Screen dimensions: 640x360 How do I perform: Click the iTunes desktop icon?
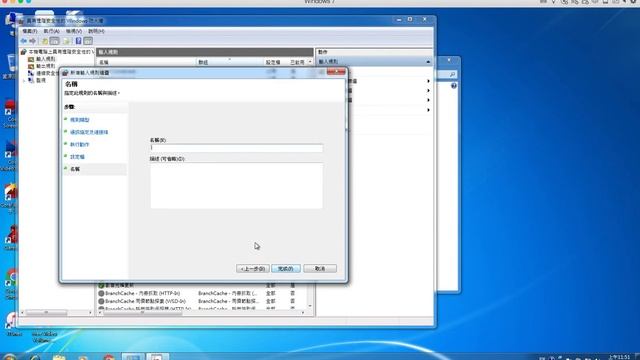12,324
